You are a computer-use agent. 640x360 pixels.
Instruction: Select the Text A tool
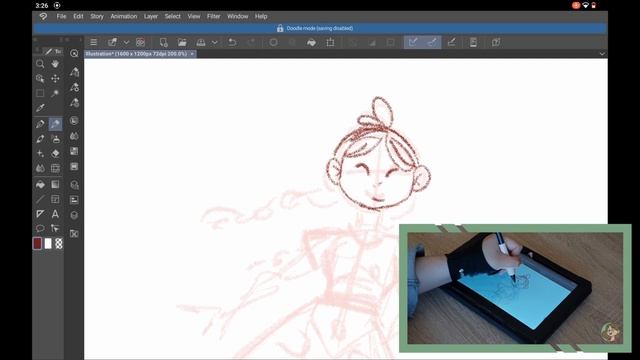pos(55,214)
